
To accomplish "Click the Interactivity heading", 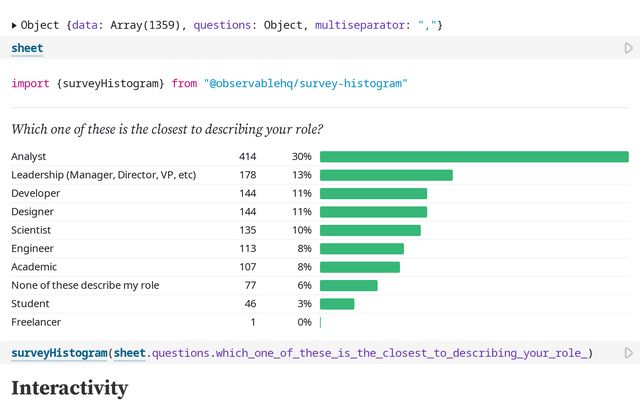I will coord(69,386).
